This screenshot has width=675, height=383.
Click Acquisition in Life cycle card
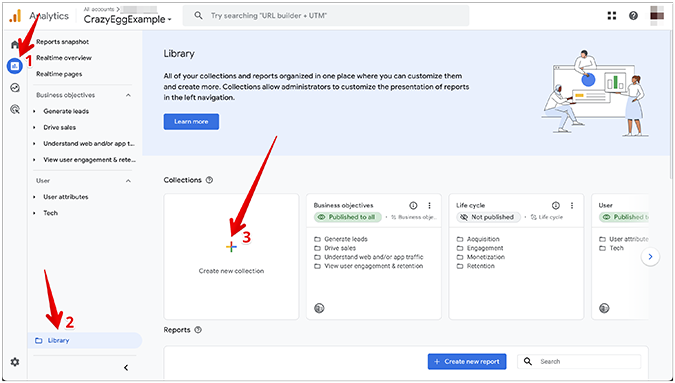(x=483, y=239)
